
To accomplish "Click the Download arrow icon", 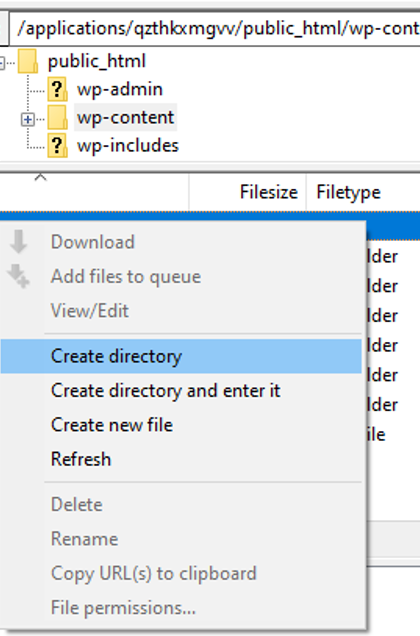I will click(x=19, y=242).
